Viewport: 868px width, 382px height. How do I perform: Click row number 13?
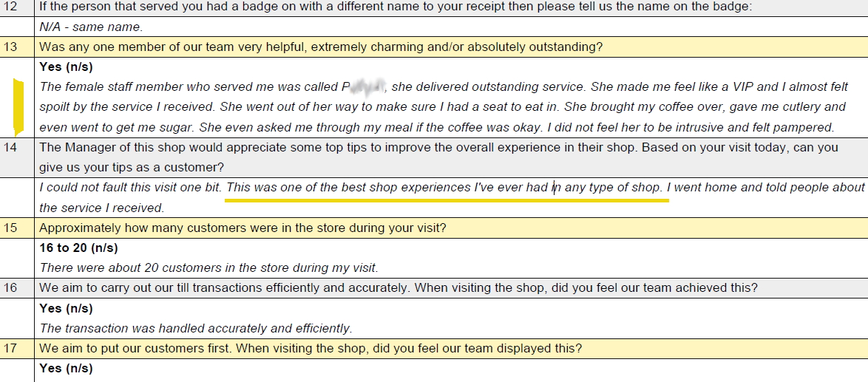pyautogui.click(x=10, y=47)
